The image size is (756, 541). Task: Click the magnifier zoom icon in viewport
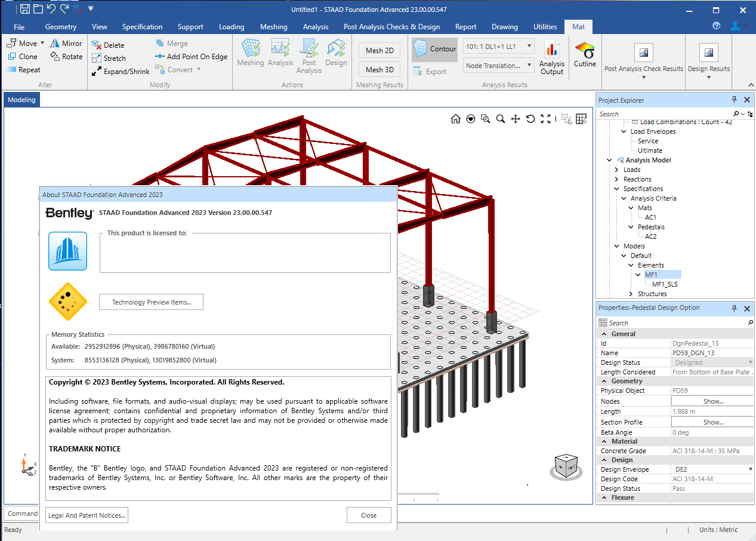pyautogui.click(x=501, y=119)
